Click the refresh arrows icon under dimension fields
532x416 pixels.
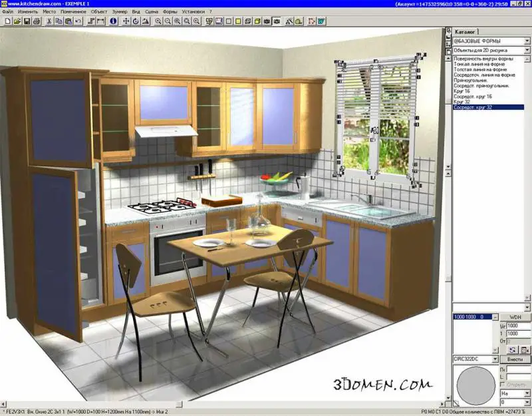pos(513,349)
